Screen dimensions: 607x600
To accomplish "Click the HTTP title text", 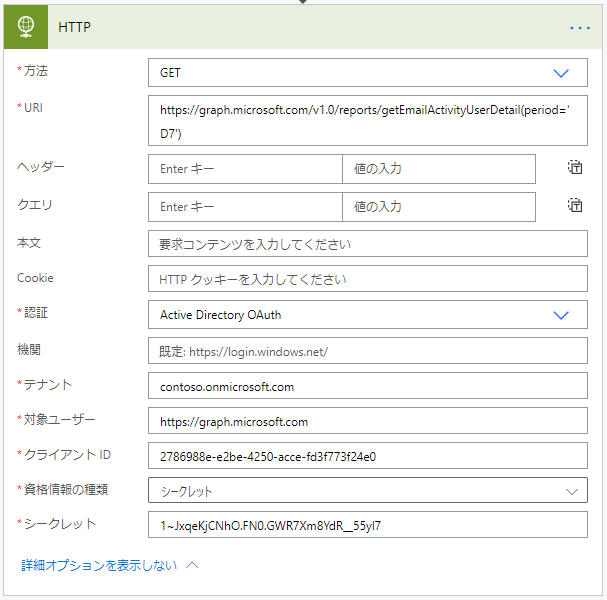I will [74, 27].
